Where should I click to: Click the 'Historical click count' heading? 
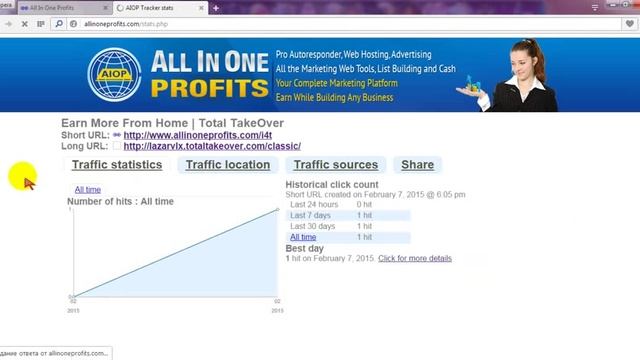332,184
